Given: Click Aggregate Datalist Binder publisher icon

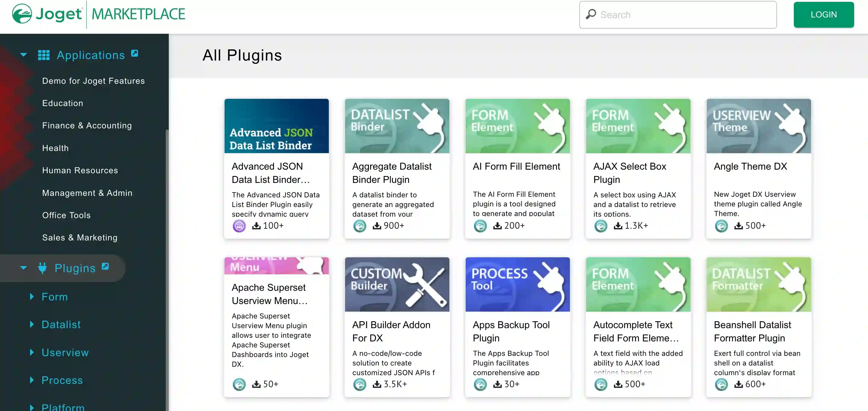Looking at the screenshot, I should 360,226.
